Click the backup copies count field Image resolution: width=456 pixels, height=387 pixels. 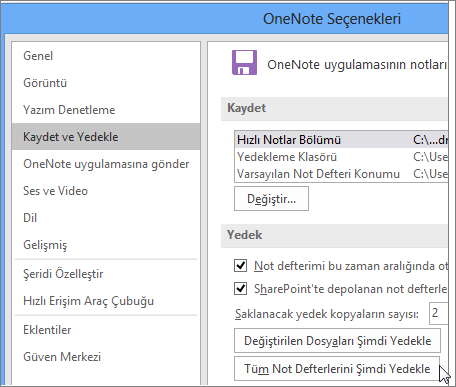pos(438,313)
